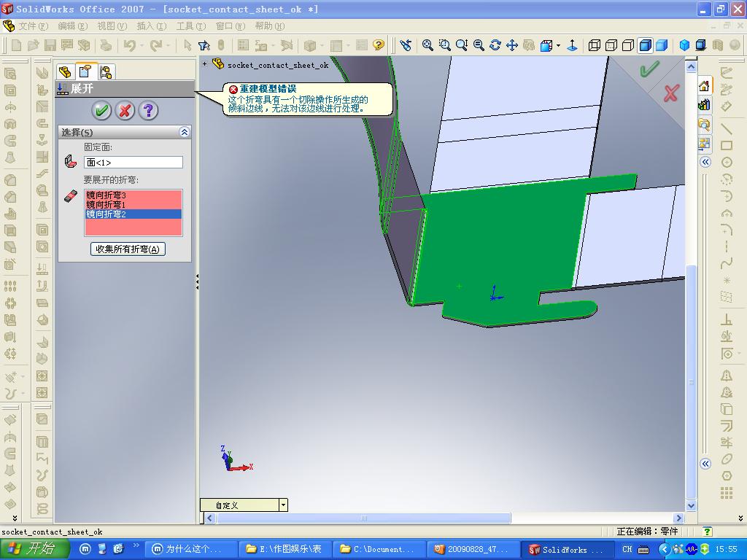The width and height of the screenshot is (747, 560).
Task: Switch to the 20090828_47... taskbar item
Action: 473,550
